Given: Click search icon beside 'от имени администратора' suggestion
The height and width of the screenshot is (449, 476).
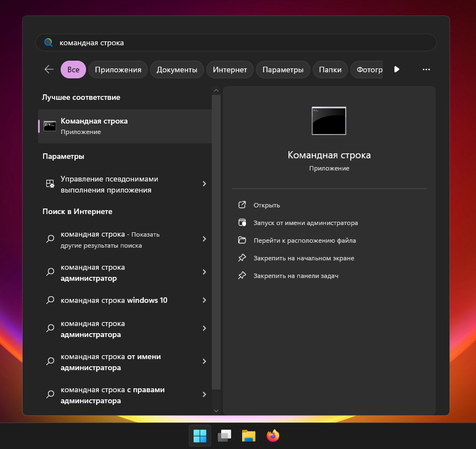Looking at the screenshot, I should click(x=50, y=361).
